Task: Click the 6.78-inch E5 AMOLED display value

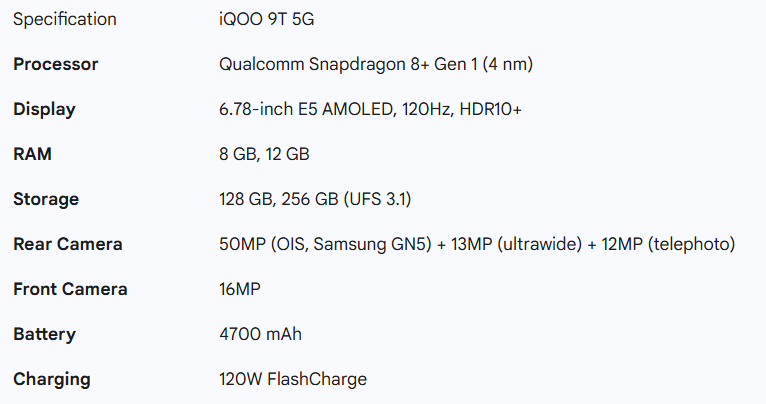Action: (x=370, y=109)
